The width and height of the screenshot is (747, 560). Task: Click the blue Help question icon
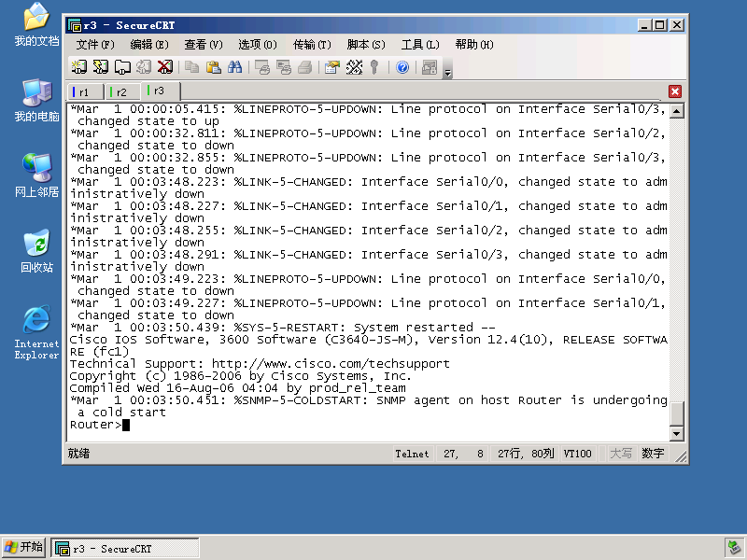click(402, 67)
